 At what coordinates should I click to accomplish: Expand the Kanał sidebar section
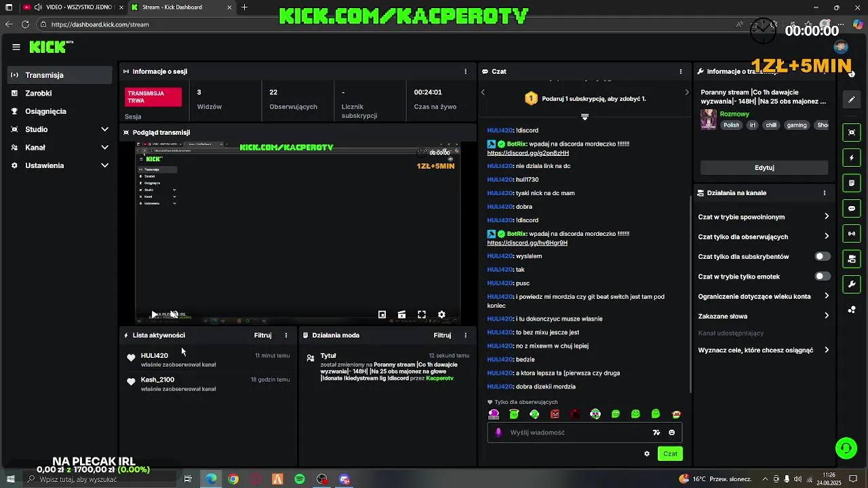[x=60, y=147]
